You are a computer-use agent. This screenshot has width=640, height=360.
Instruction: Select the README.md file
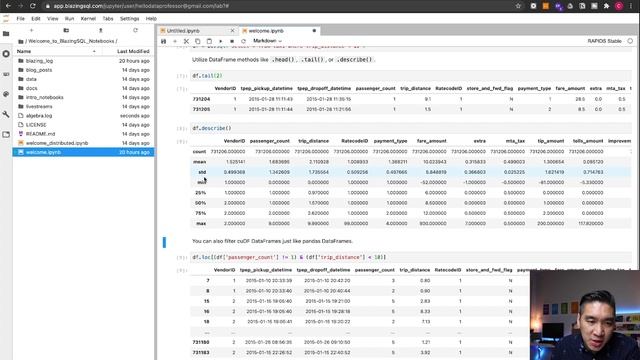click(83, 134)
